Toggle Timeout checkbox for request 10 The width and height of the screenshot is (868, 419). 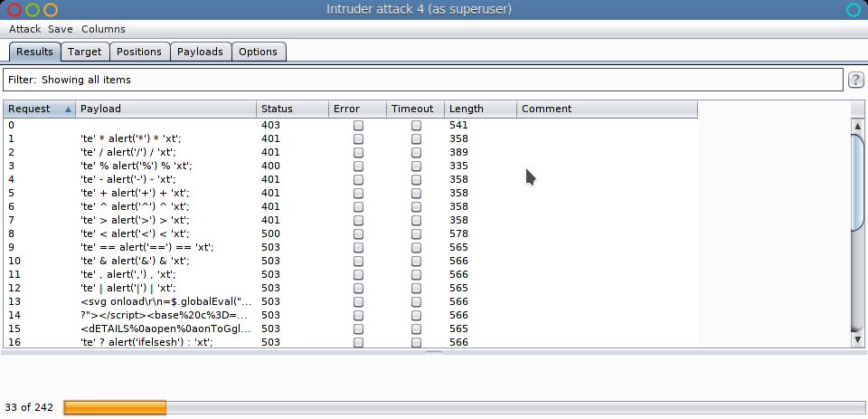coord(416,261)
